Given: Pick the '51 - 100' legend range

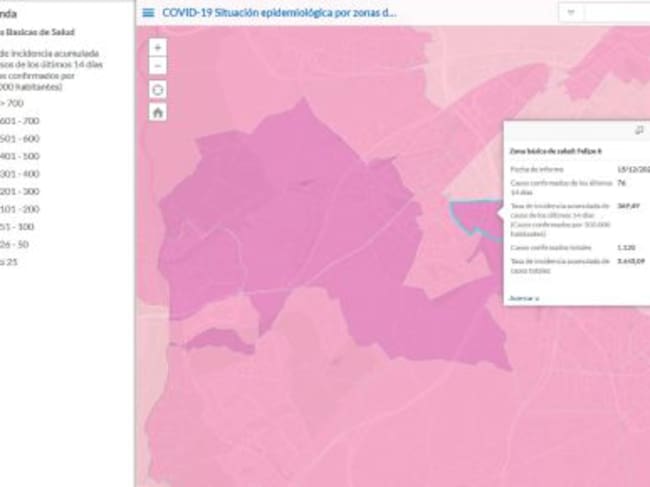Looking at the screenshot, I should pyautogui.click(x=18, y=226).
